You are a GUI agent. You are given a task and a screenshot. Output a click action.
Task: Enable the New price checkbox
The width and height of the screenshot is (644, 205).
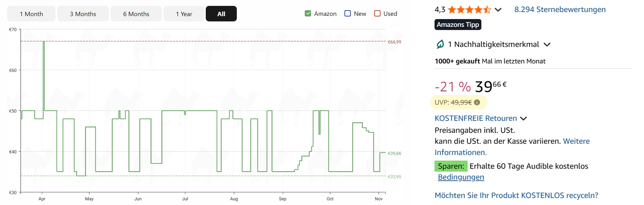(348, 14)
